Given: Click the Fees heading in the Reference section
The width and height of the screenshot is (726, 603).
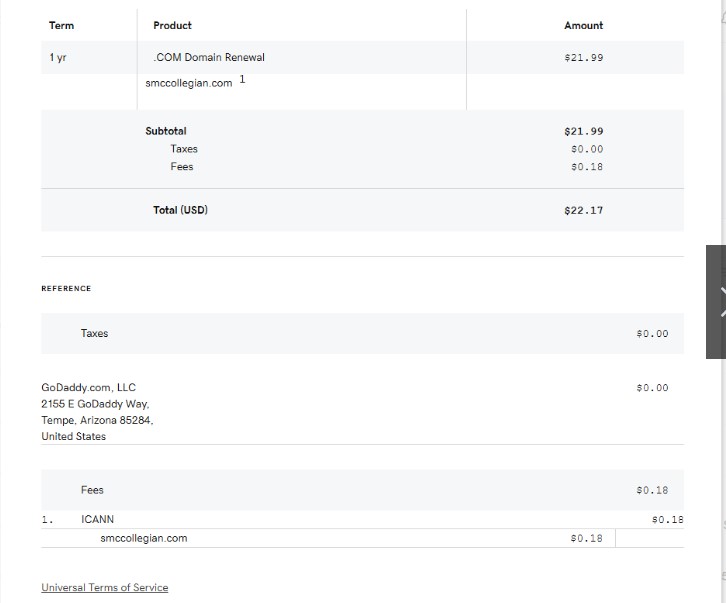Looking at the screenshot, I should [92, 490].
